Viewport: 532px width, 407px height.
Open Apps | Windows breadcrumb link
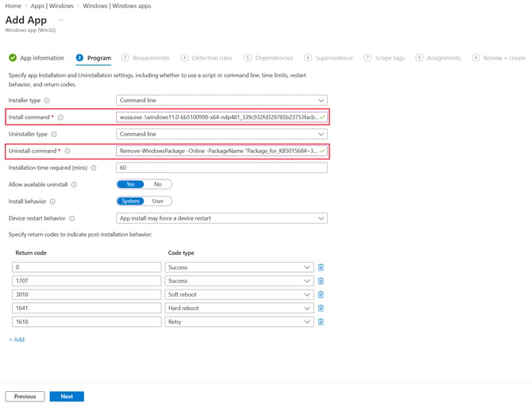52,6
